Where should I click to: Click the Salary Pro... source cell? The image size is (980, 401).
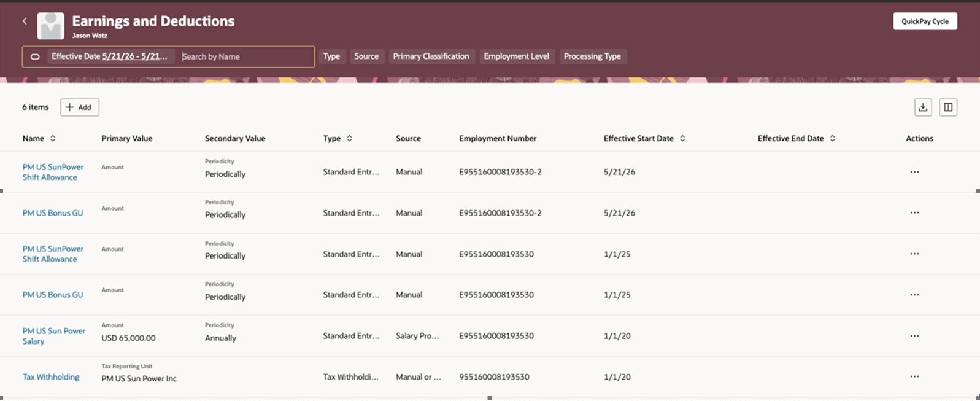pyautogui.click(x=417, y=336)
